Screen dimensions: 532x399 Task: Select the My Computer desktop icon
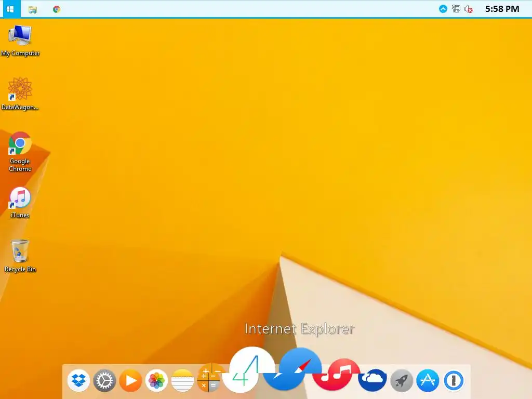click(20, 41)
